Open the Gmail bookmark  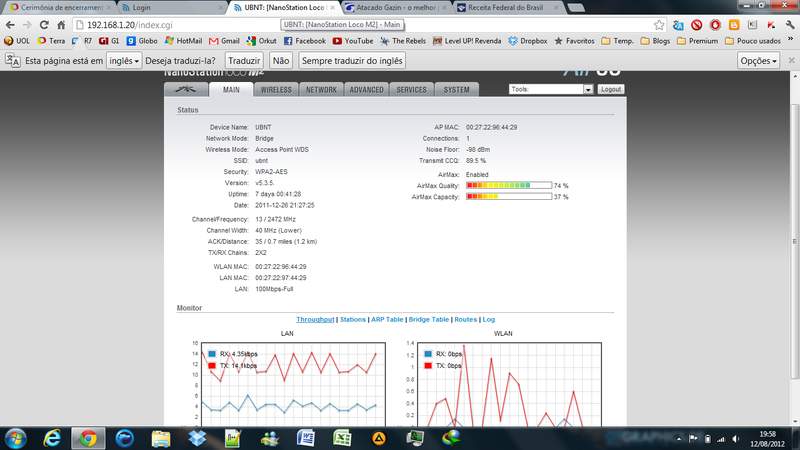[224, 41]
